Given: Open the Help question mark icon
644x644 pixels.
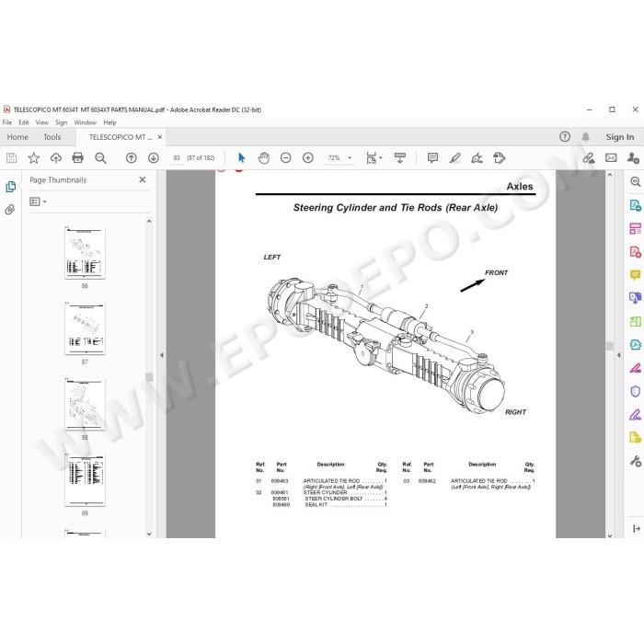Looking at the screenshot, I should click(565, 137).
